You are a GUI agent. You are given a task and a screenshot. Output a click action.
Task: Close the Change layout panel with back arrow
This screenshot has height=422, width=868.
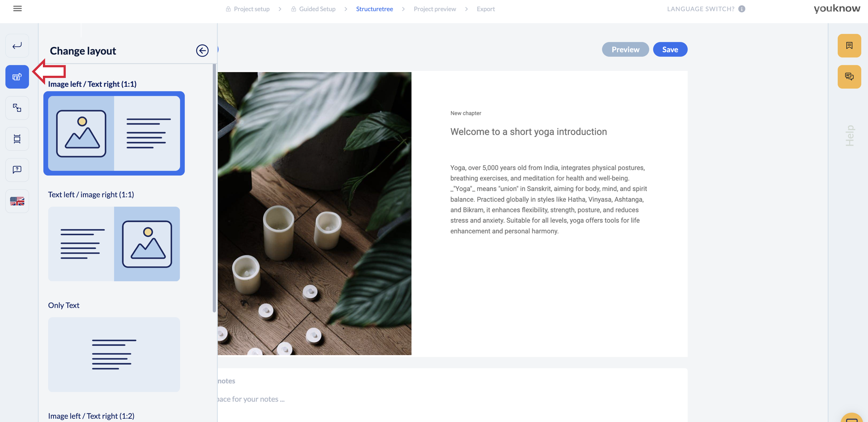click(202, 50)
